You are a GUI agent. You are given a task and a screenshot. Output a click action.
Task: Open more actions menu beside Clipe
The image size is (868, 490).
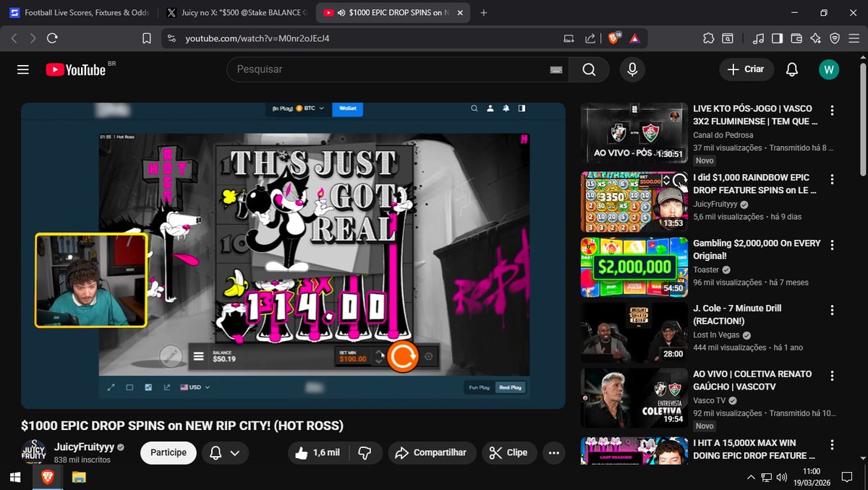[554, 452]
